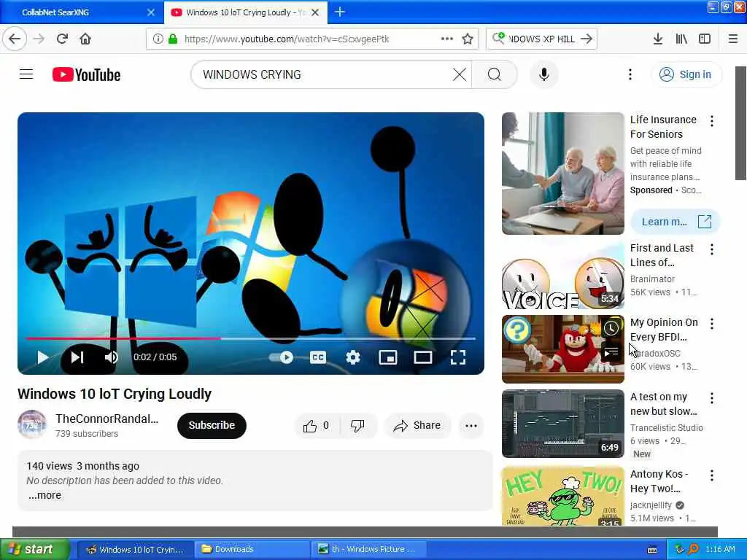Open the Library icon in toolbar
The width and height of the screenshot is (747, 560).
click(681, 39)
